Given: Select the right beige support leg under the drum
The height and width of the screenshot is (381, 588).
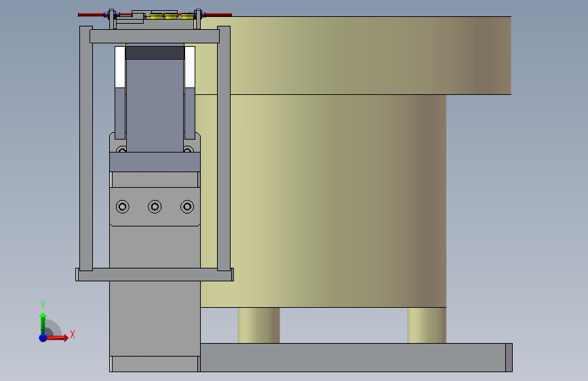Looking at the screenshot, I should (427, 325).
